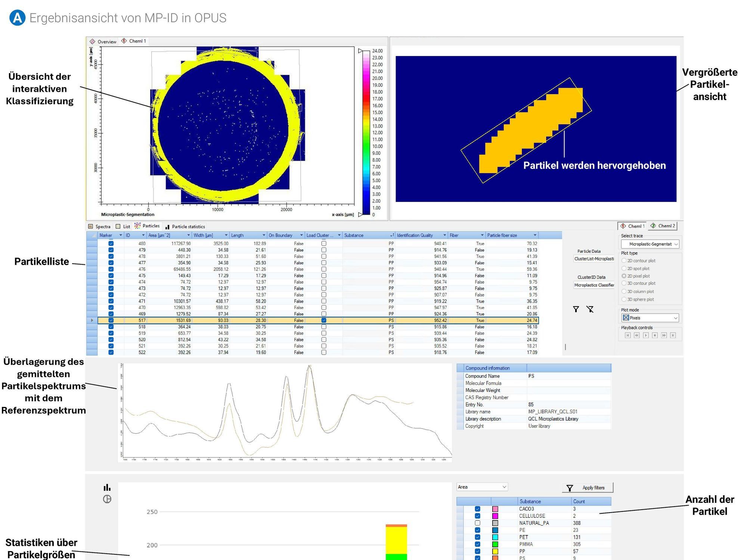Click the filter funnel icon
The width and height of the screenshot is (747, 560).
click(x=576, y=309)
